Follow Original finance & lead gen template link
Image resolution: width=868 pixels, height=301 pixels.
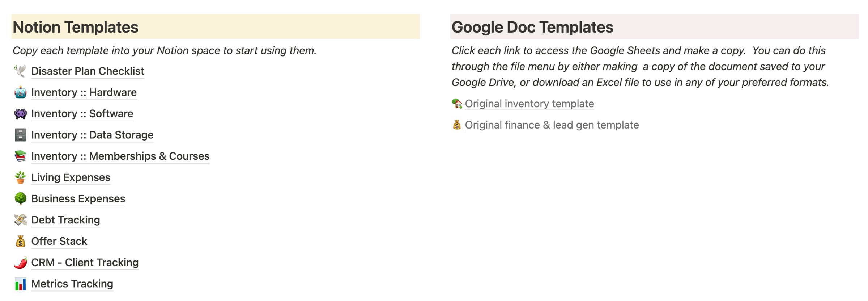click(552, 125)
